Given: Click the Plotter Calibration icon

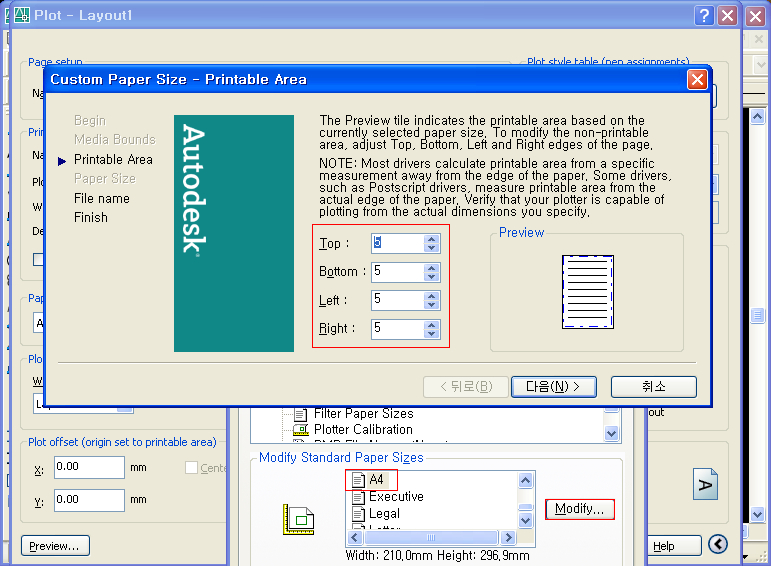Looking at the screenshot, I should [300, 430].
